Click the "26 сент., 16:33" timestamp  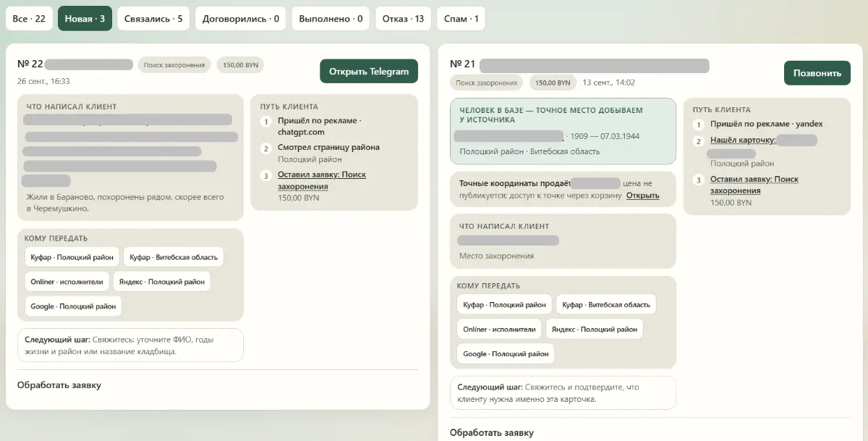43,81
